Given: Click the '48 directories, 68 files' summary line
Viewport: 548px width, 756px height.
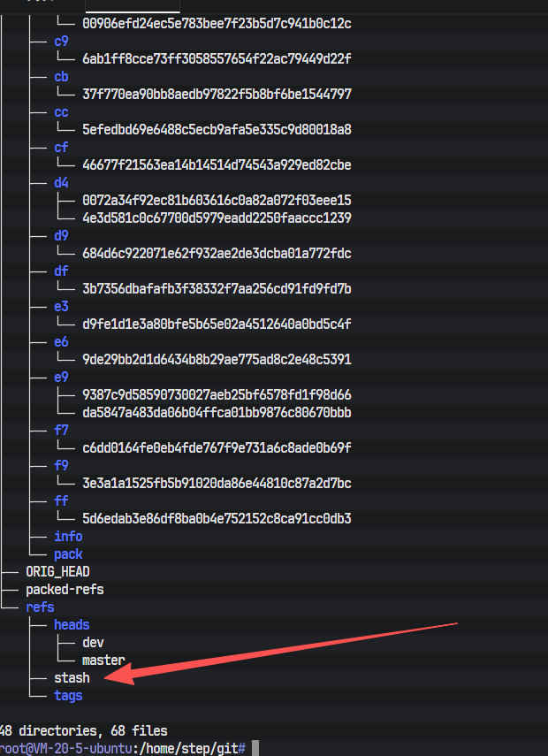Looking at the screenshot, I should (x=83, y=731).
